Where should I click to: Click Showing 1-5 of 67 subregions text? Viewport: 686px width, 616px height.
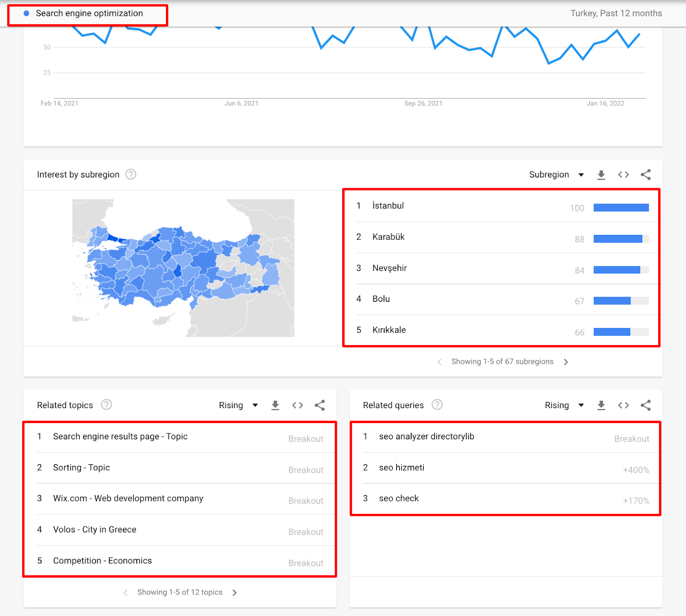[502, 362]
